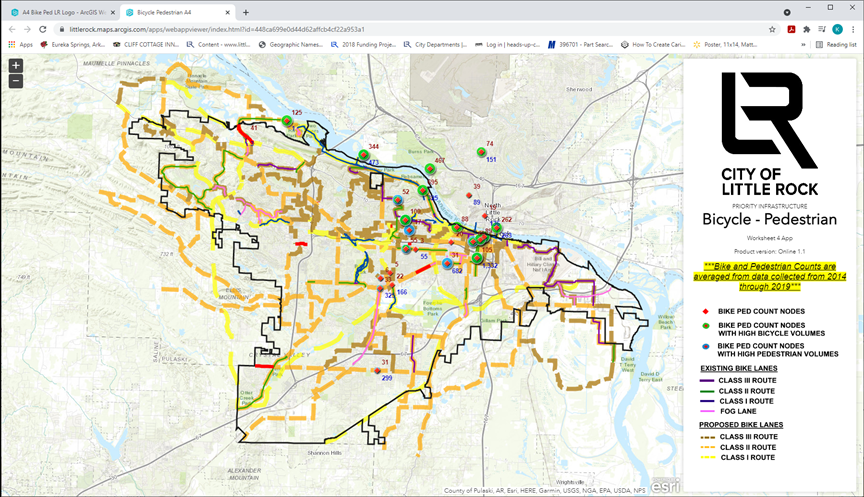Click the address bar URL field
864x497 pixels.
pyautogui.click(x=400, y=29)
